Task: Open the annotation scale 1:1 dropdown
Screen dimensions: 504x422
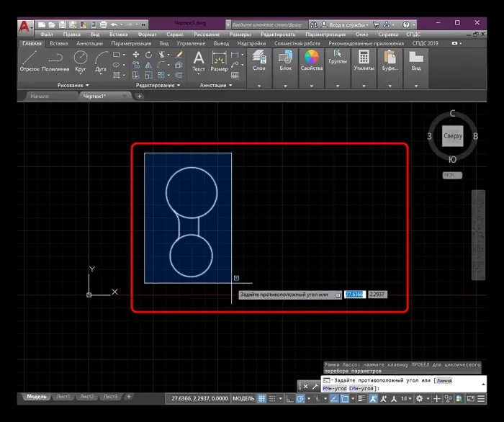Action: [406, 399]
